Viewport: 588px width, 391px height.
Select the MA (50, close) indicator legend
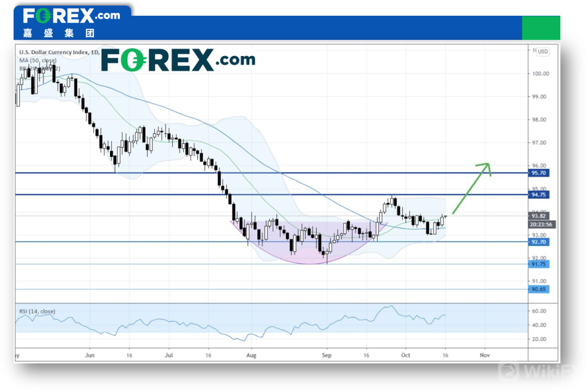click(38, 60)
